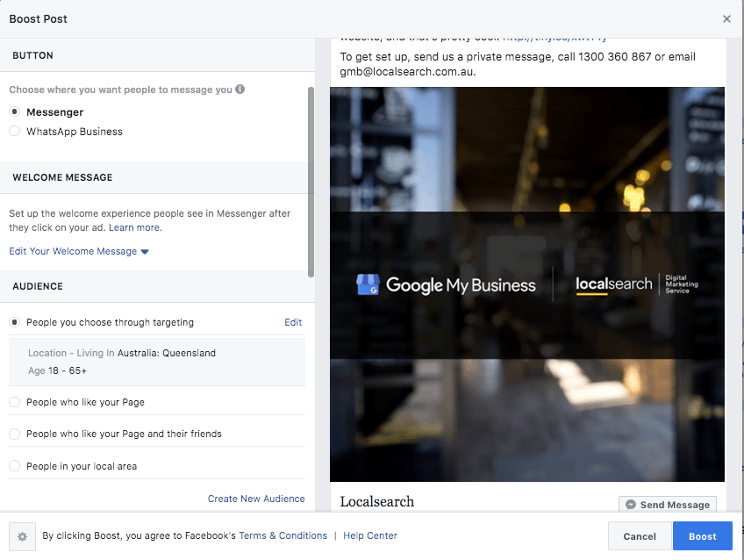This screenshot has height=560, width=744.
Task: Select the WhatsApp Business radio option
Action: pyautogui.click(x=15, y=131)
